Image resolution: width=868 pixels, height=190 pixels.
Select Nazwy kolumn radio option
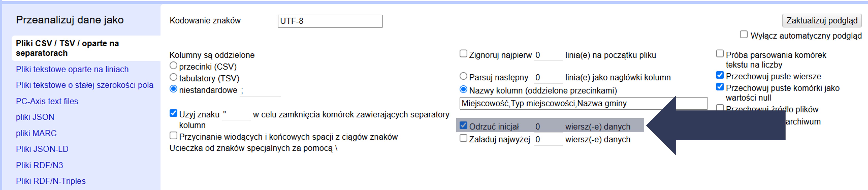463,90
